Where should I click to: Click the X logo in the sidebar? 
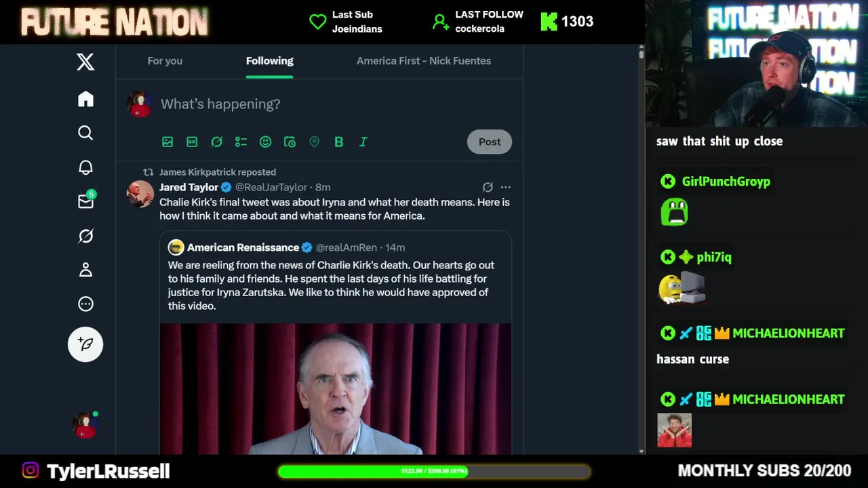click(85, 62)
